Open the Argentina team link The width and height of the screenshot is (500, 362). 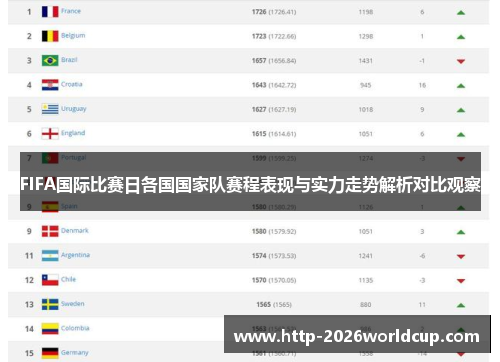[x=75, y=255]
